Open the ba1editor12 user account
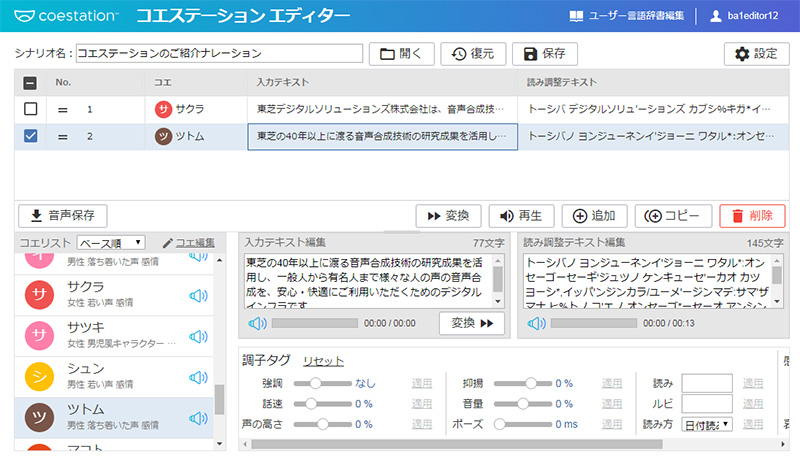800x465 pixels. pos(745,16)
